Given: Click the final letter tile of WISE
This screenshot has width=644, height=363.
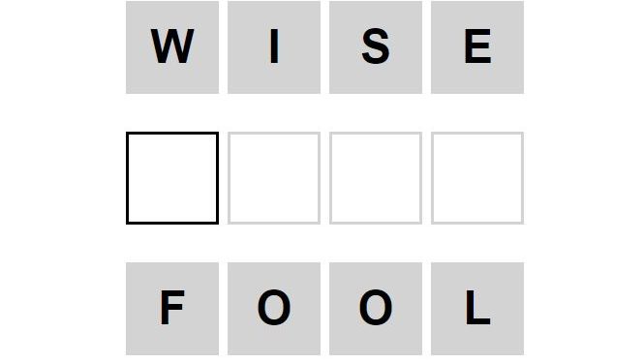Looking at the screenshot, I should click(477, 47).
